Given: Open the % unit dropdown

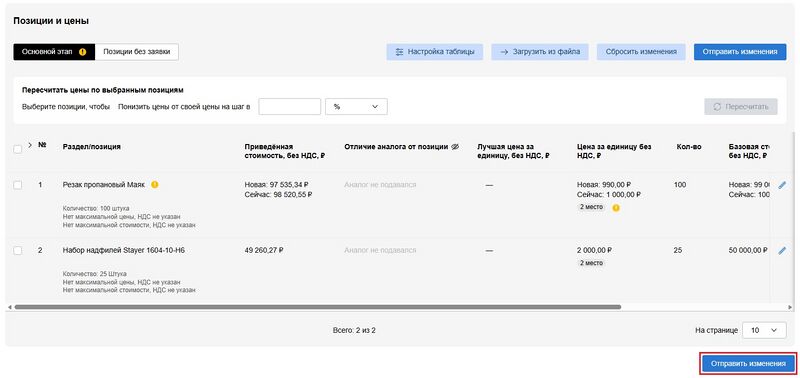Looking at the screenshot, I should 356,107.
